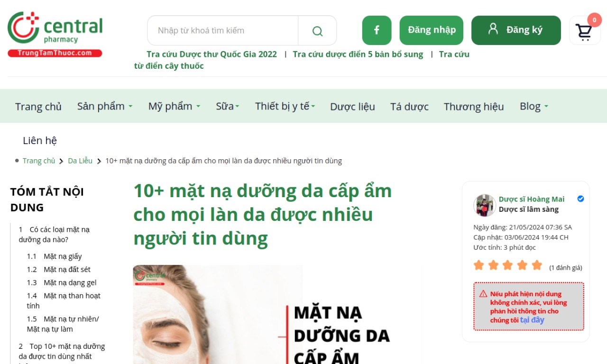This screenshot has width=607, height=364.
Task: Click the (1 đánh giá) rating count
Action: 565,268
